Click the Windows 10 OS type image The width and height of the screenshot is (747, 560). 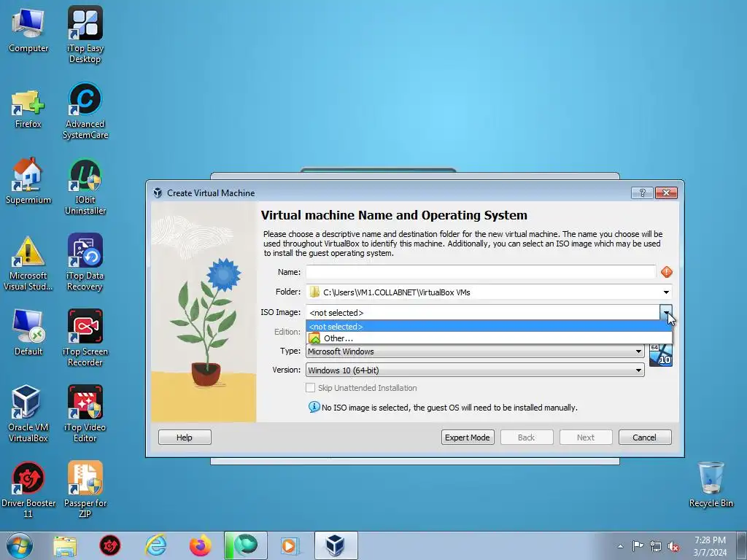[x=661, y=356]
